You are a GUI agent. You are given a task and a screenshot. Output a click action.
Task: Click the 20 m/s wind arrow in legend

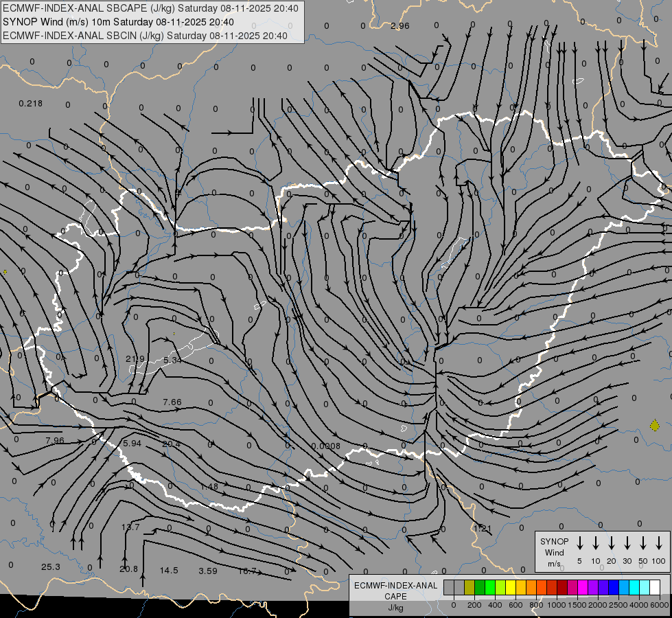pyautogui.click(x=611, y=542)
